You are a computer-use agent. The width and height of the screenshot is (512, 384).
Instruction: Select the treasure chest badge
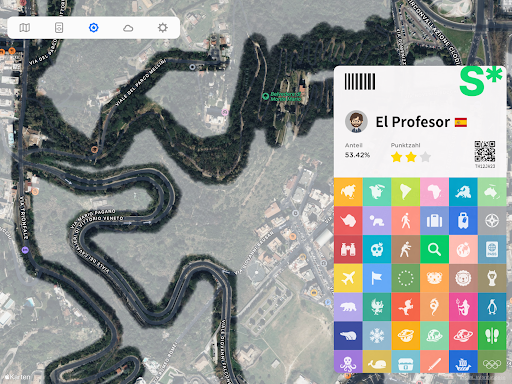406,361
